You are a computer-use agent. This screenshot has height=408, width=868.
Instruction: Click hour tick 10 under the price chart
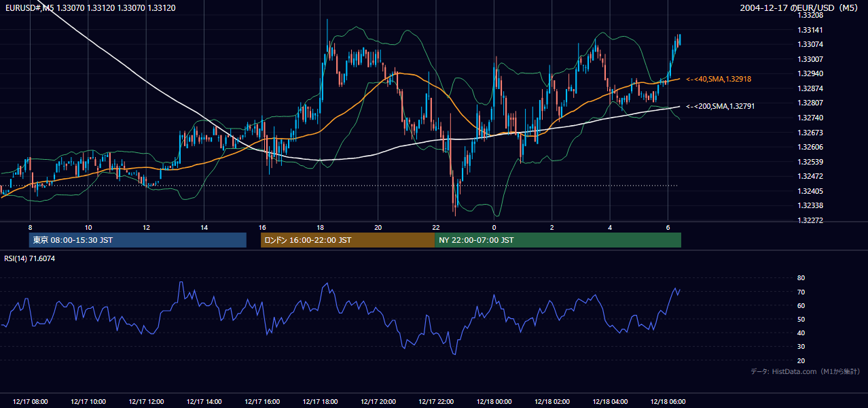(88, 227)
